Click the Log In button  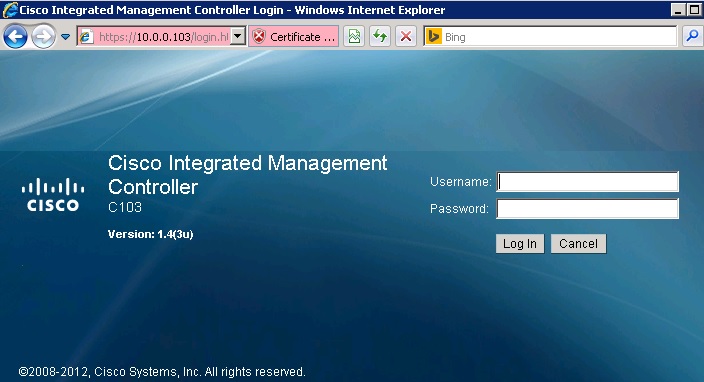(x=520, y=244)
